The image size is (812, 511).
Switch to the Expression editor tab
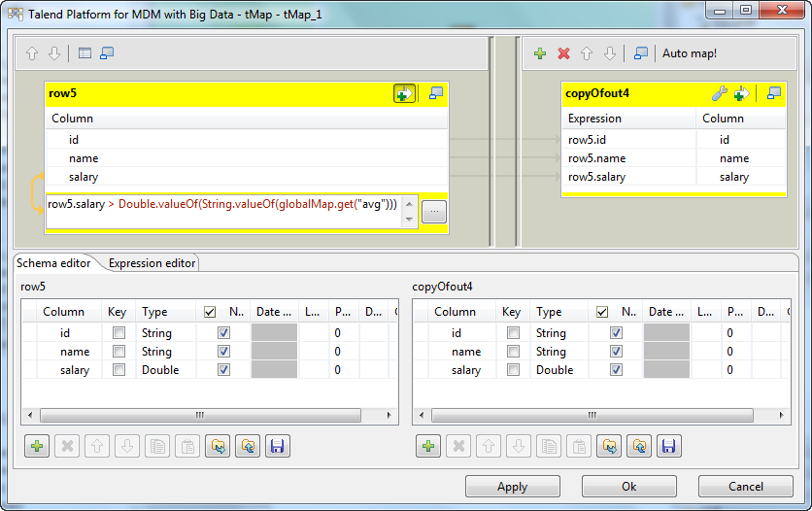[152, 263]
